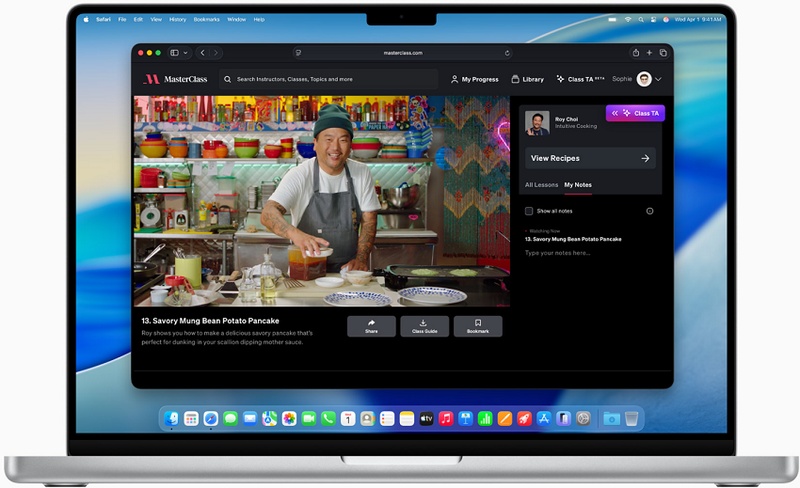Open the History menu
Viewport: 800px width, 488px height.
coord(178,19)
